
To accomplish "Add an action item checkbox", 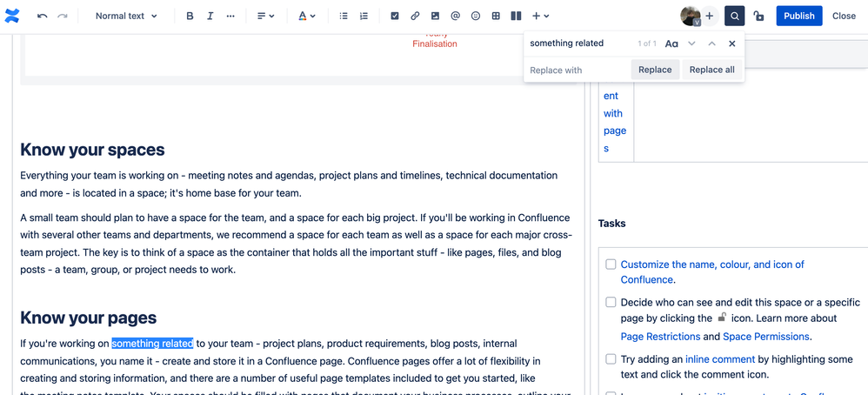I will [x=395, y=16].
